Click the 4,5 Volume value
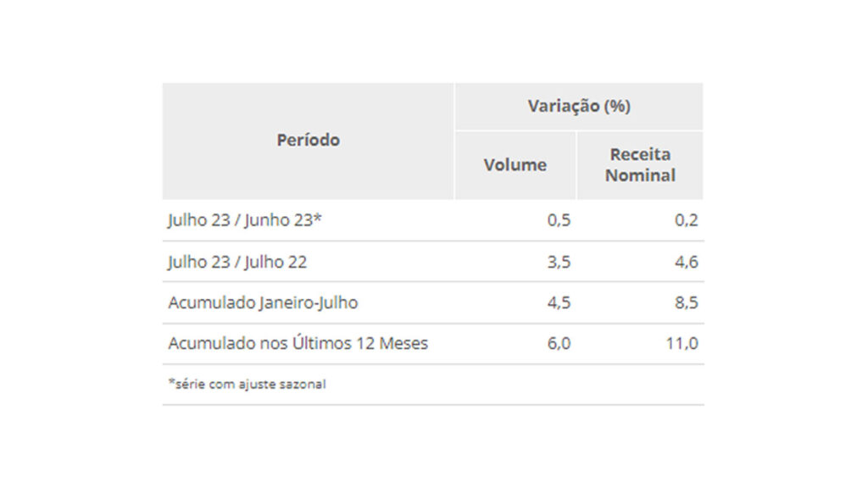The width and height of the screenshot is (868, 488). [559, 302]
